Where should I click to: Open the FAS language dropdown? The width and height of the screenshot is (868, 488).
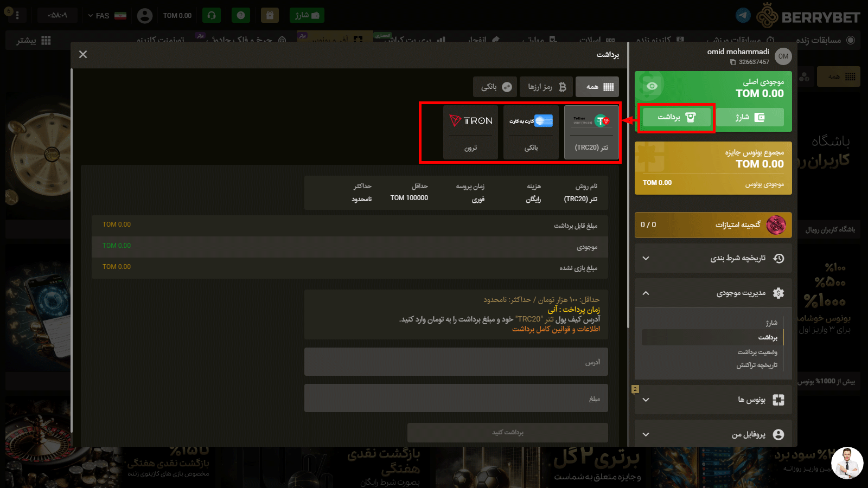[107, 16]
